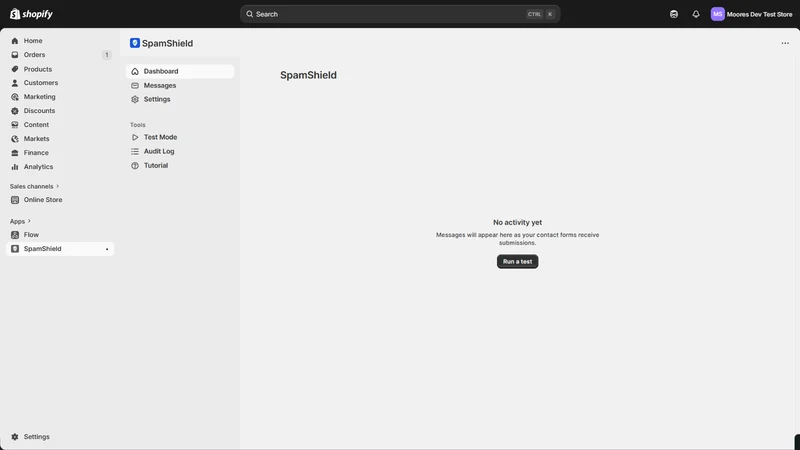
Task: Select SpamShield in the Apps list
Action: (60, 249)
